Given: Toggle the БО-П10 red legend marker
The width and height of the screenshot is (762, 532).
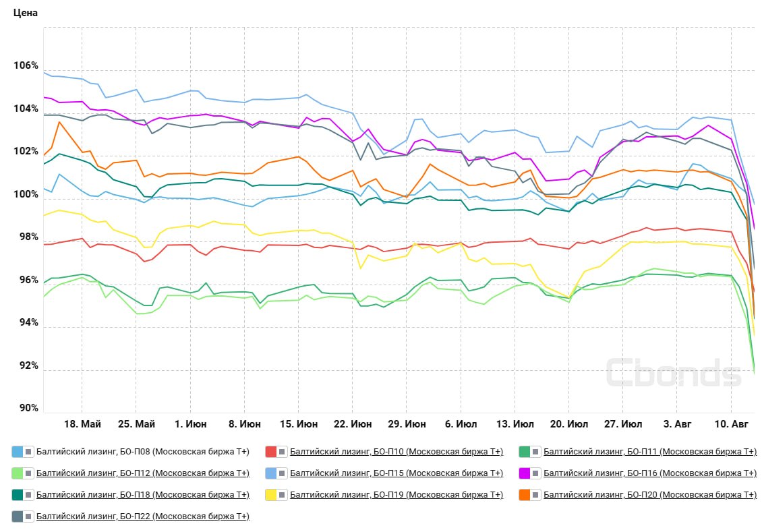Looking at the screenshot, I should pos(276,452).
